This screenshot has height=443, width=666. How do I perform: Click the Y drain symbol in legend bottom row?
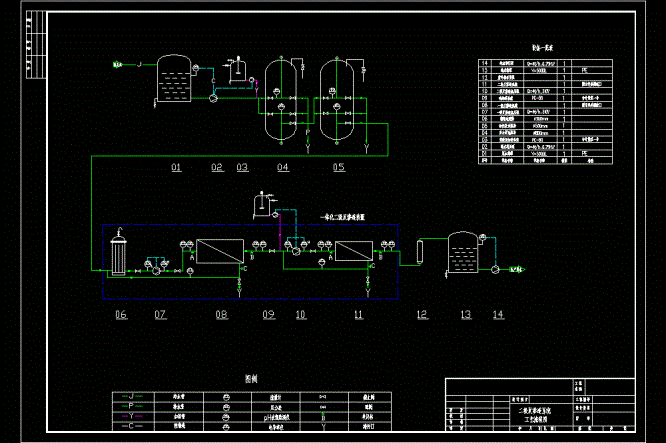[x=323, y=426]
